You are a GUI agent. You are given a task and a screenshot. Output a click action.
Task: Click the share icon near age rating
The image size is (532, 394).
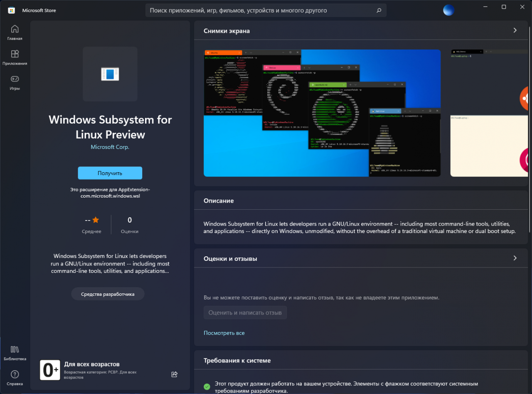pyautogui.click(x=175, y=374)
